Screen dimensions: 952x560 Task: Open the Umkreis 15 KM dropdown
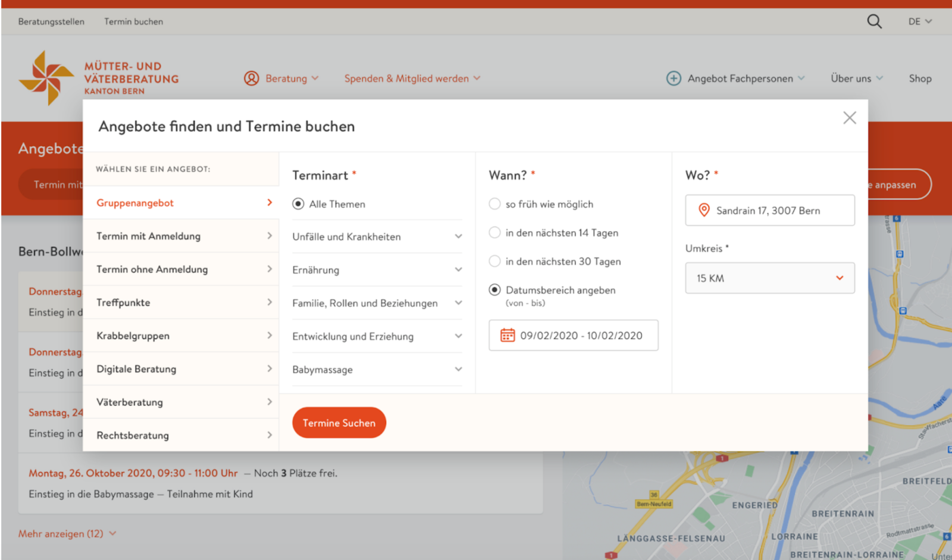coord(769,278)
